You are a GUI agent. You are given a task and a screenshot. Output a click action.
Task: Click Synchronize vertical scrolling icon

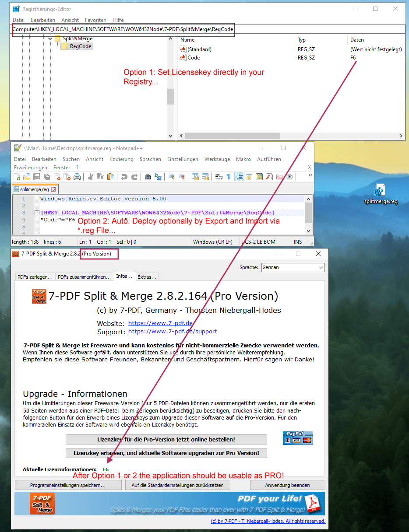click(195, 177)
